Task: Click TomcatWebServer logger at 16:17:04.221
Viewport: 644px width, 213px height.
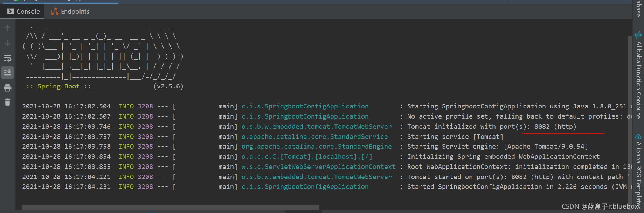Action: [317, 177]
